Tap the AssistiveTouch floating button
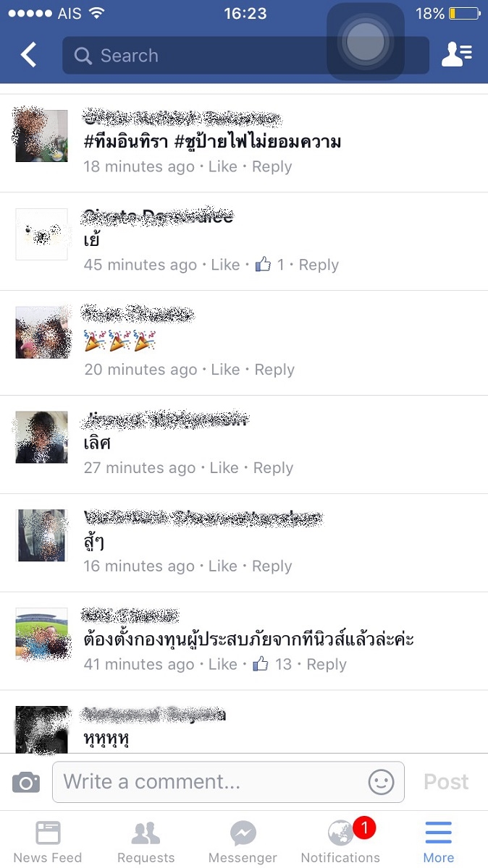This screenshot has width=488, height=868. click(365, 42)
